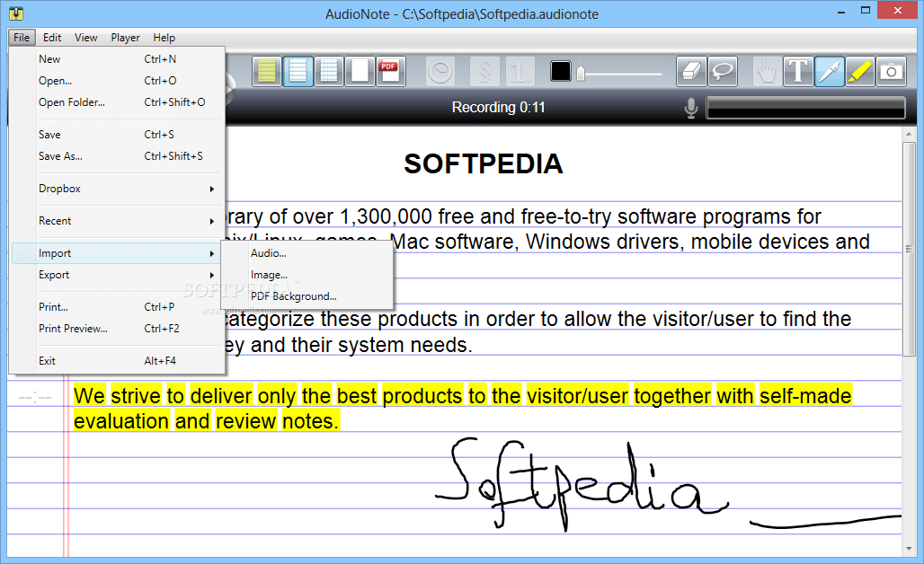Choose Save As... menu entry
This screenshot has height=564, width=924.
[x=117, y=156]
